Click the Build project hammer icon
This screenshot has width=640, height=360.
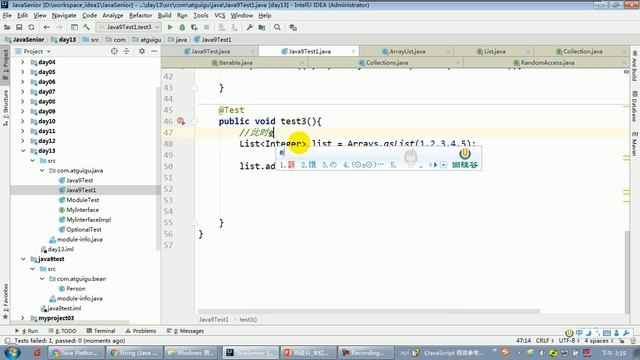pos(87,27)
